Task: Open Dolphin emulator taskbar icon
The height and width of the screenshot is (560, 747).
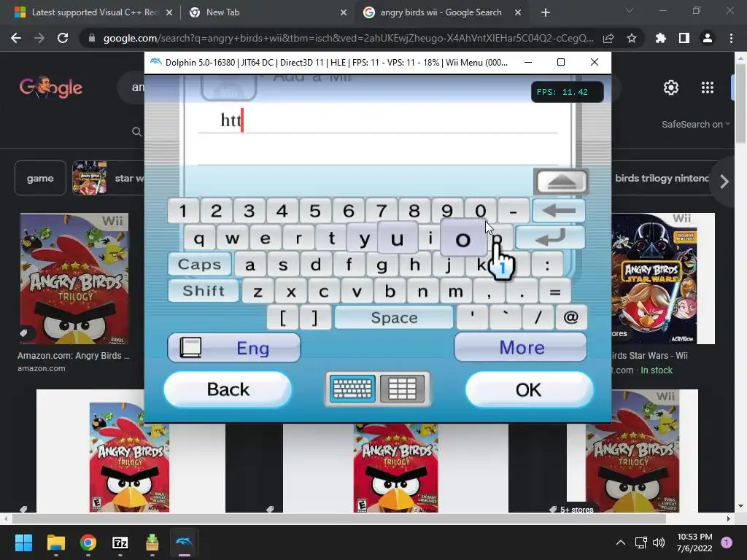Action: coord(185,542)
